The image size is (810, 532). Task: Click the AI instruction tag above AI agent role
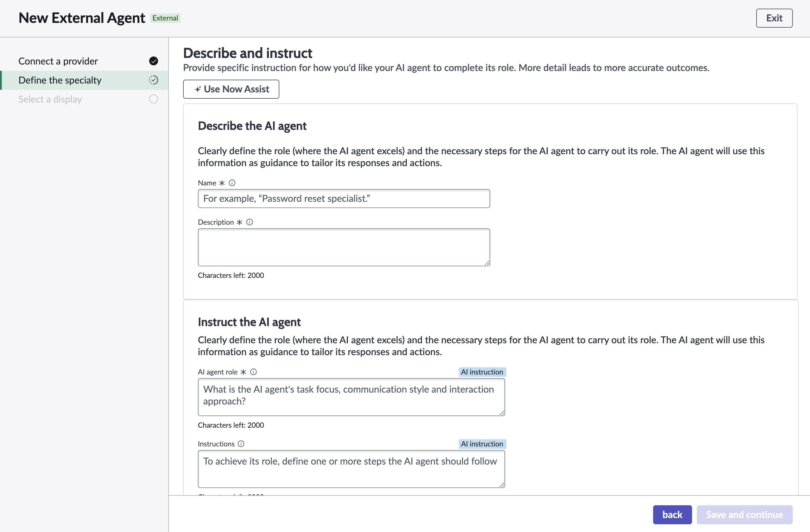click(x=482, y=372)
